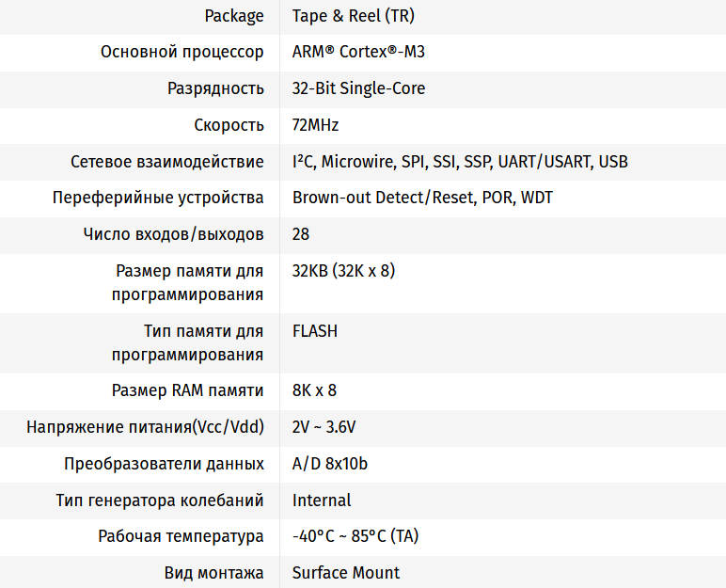Select the 'Основной процессор' label
The width and height of the screenshot is (726, 588).
pos(181,52)
